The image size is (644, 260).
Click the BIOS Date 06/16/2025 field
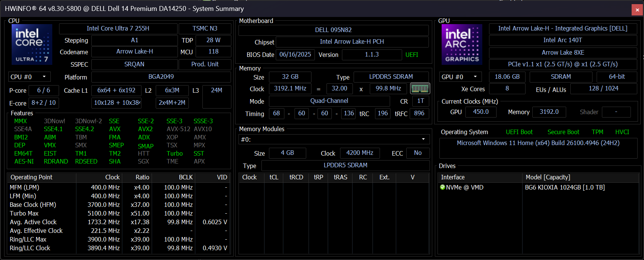(295, 55)
